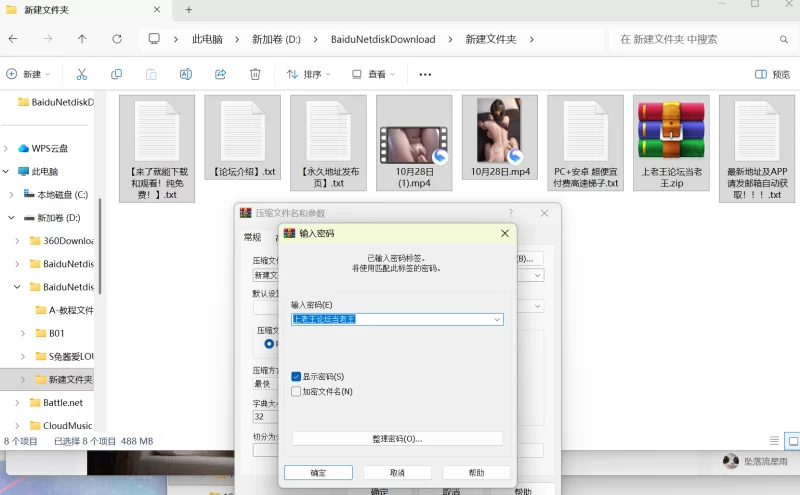Screen dimensions: 800x495
Task: Switch to the 常规 tab
Action: (252, 237)
